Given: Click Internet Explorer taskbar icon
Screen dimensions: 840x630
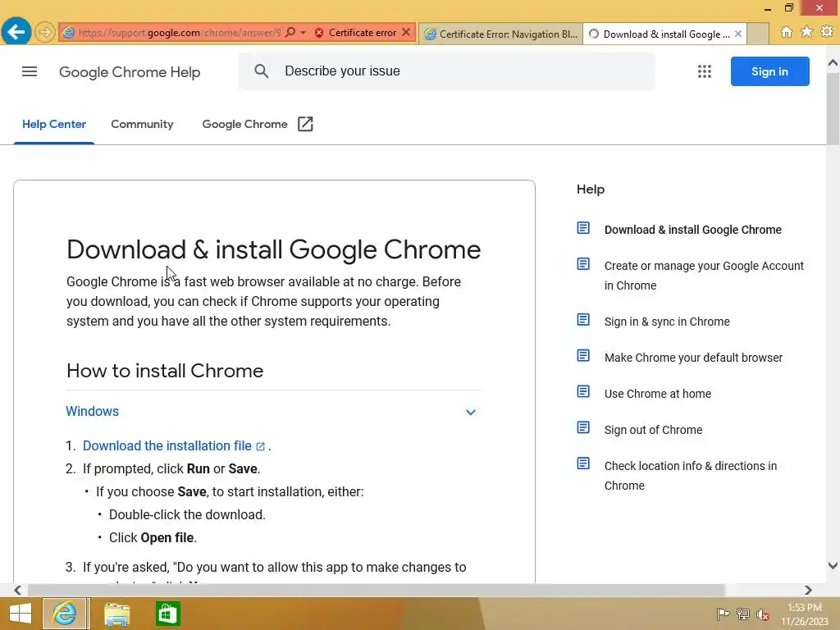Looking at the screenshot, I should click(65, 614).
